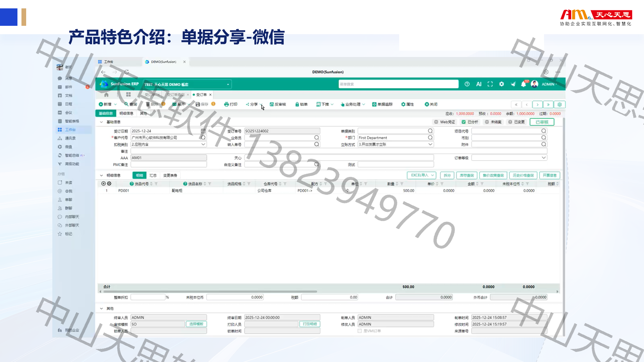This screenshot has width=644, height=362.
Task: Click the add-row plus icon in grid
Action: point(104,184)
